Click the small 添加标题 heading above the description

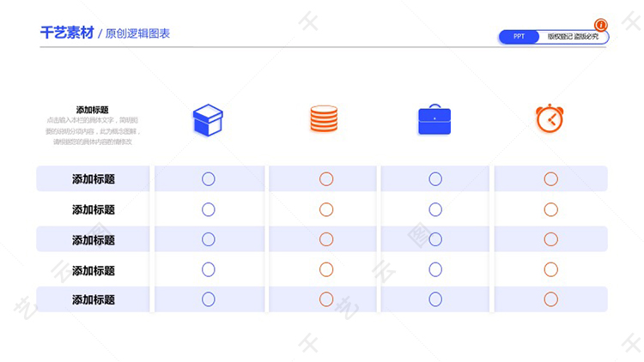click(93, 110)
